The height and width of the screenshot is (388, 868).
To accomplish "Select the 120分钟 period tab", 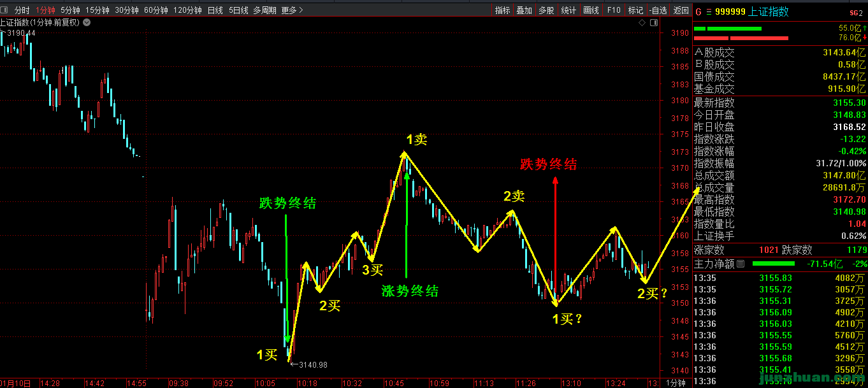I will pyautogui.click(x=187, y=10).
